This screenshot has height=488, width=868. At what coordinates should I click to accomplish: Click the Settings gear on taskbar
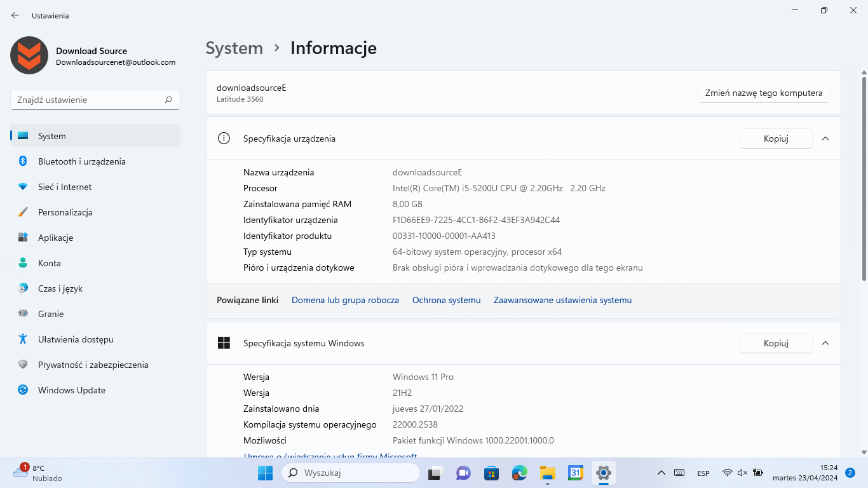pos(604,473)
